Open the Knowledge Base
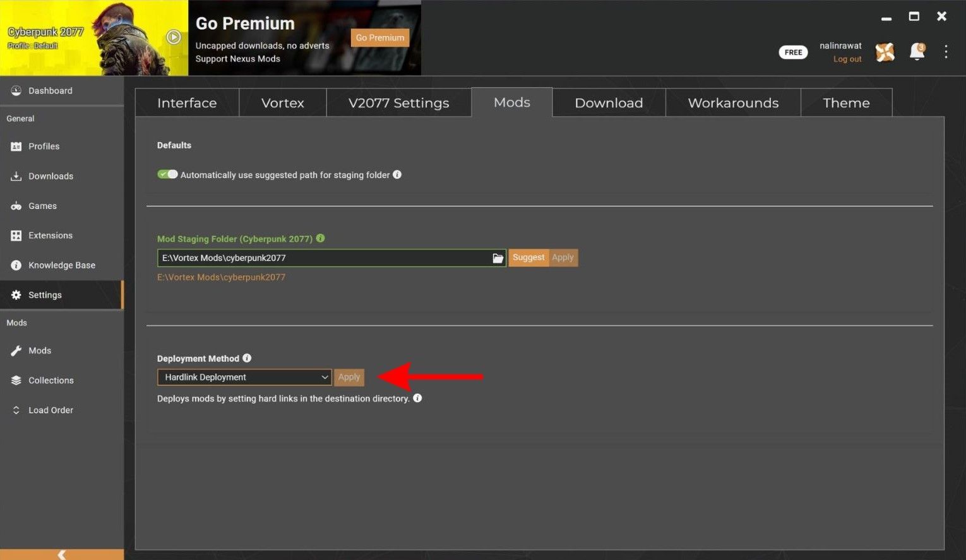This screenshot has width=966, height=560. point(61,265)
